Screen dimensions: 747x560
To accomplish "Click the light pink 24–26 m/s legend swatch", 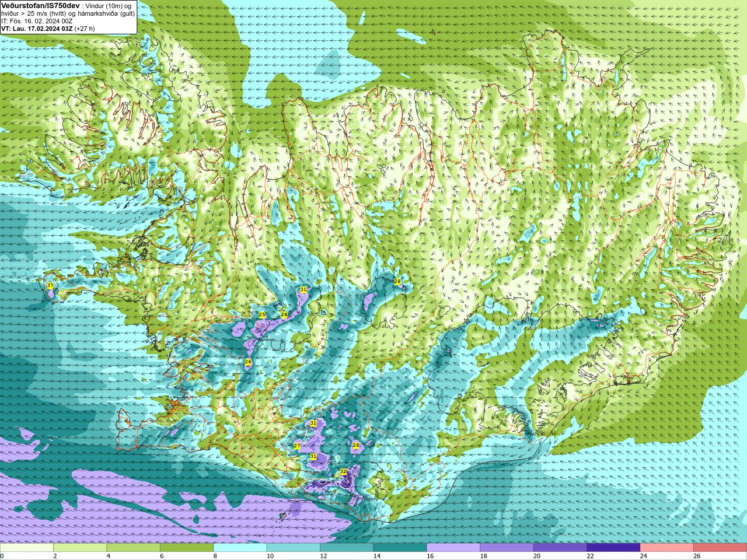I will tap(666, 548).
